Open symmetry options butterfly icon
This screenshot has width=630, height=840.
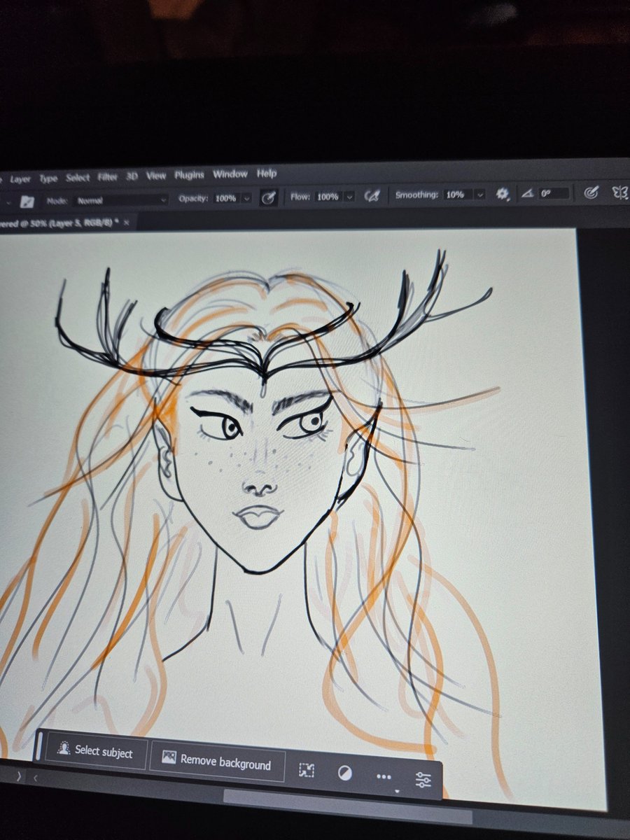(x=620, y=192)
